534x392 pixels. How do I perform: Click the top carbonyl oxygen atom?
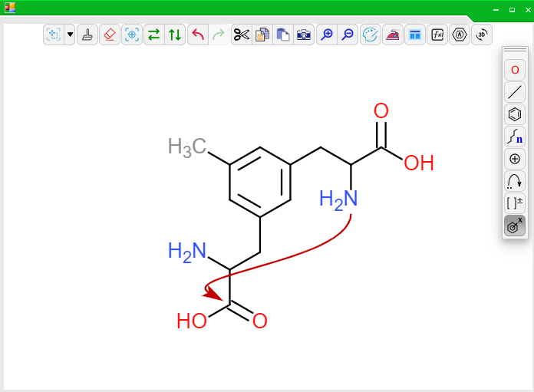pyautogui.click(x=381, y=110)
